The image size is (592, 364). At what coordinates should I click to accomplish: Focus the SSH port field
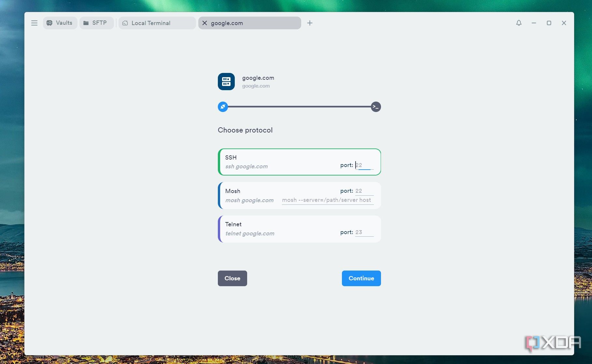(364, 165)
